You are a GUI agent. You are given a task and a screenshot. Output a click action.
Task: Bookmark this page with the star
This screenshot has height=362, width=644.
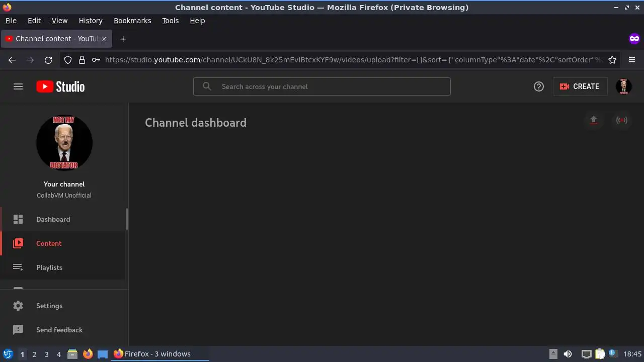[x=612, y=60]
